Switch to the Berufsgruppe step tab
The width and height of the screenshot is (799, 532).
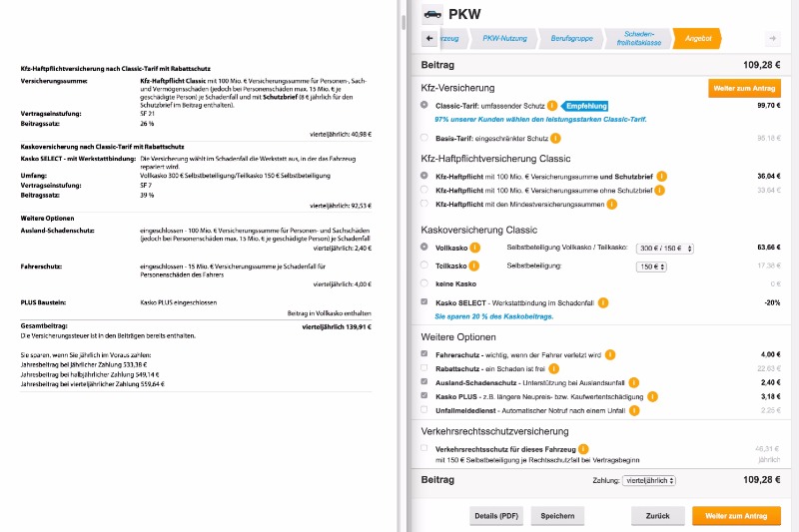pyautogui.click(x=571, y=38)
